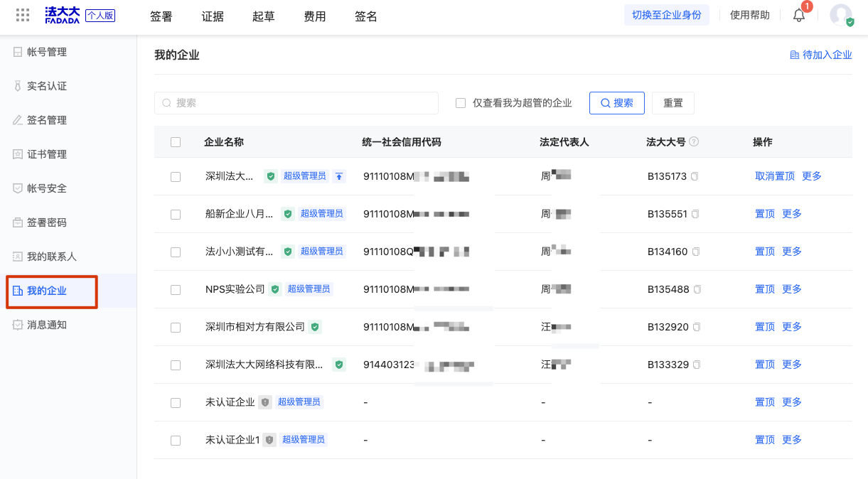Select the checkbox for 船新企业八月 row

[176, 215]
